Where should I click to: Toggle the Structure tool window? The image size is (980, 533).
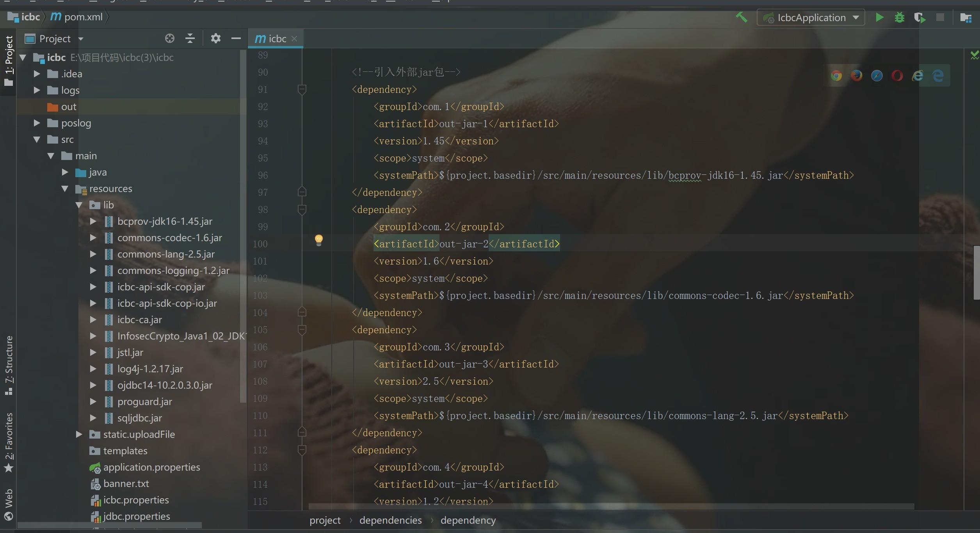tap(9, 365)
